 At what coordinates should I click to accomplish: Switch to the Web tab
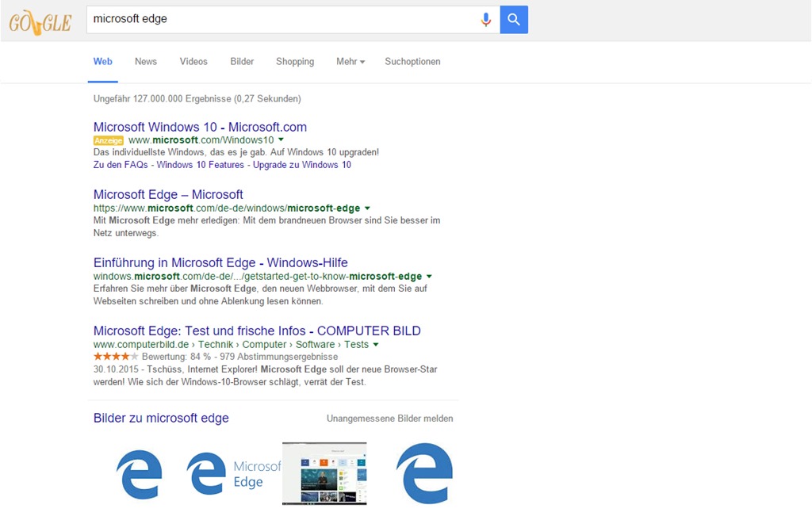(102, 62)
